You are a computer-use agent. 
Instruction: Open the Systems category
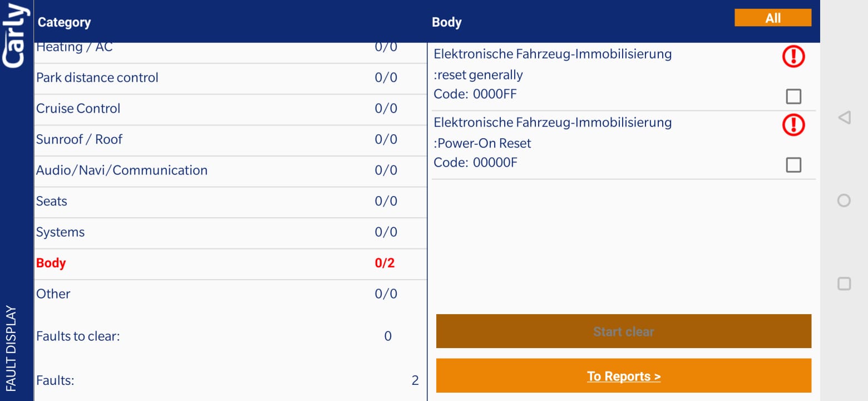(x=230, y=232)
